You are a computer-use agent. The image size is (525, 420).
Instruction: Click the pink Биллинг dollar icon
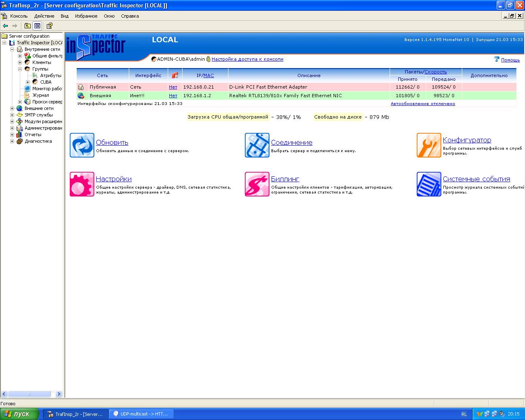(x=257, y=184)
